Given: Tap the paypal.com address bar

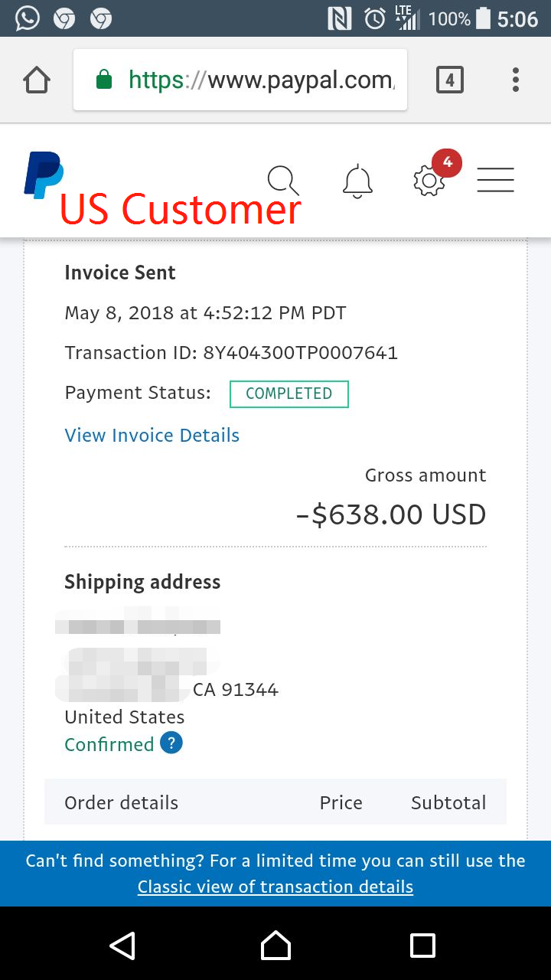Looking at the screenshot, I should (240, 80).
